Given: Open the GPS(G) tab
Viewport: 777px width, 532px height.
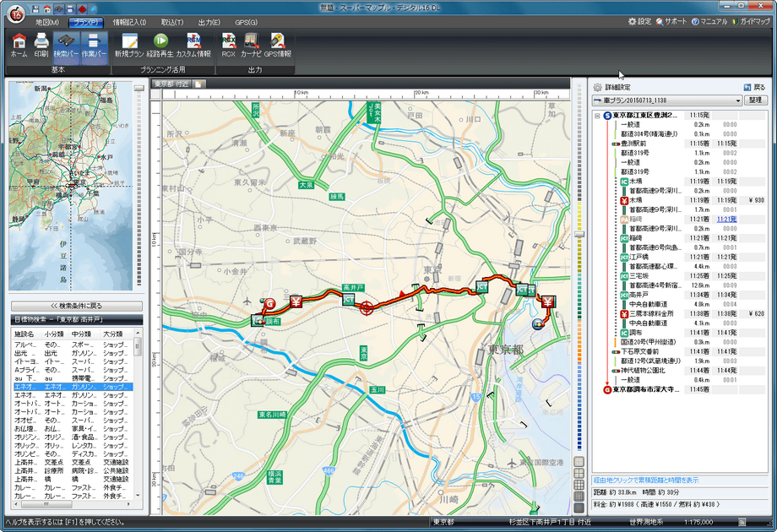Looking at the screenshot, I should click(x=247, y=22).
